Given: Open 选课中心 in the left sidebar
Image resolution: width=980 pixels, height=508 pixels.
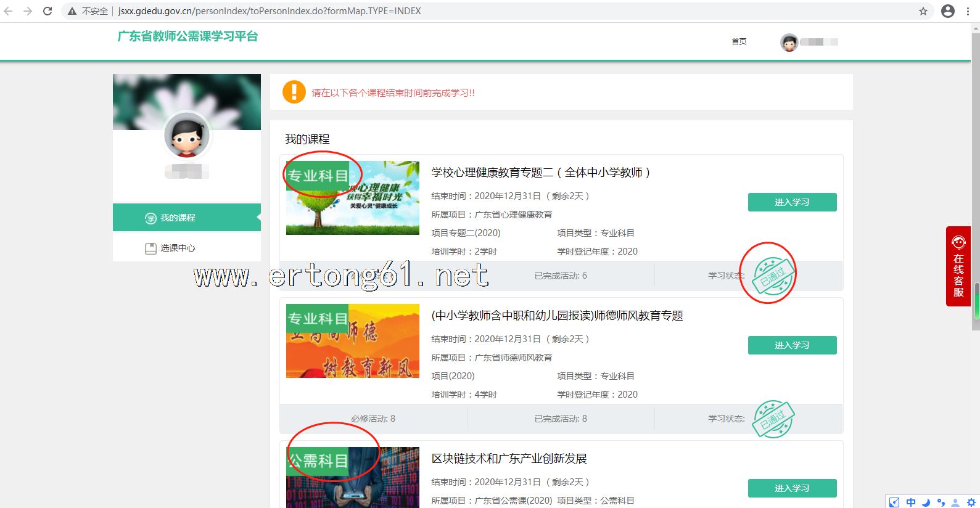Looking at the screenshot, I should pyautogui.click(x=178, y=248).
